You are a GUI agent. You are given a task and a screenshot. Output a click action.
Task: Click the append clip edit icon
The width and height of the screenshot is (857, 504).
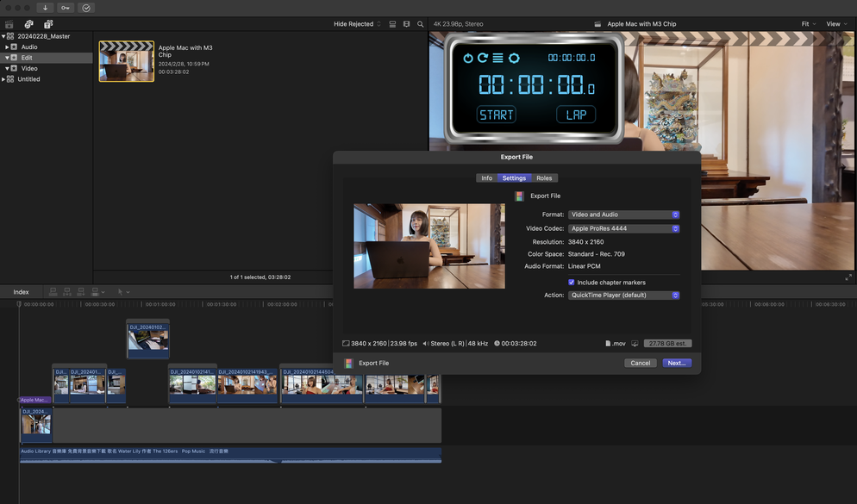pyautogui.click(x=81, y=292)
